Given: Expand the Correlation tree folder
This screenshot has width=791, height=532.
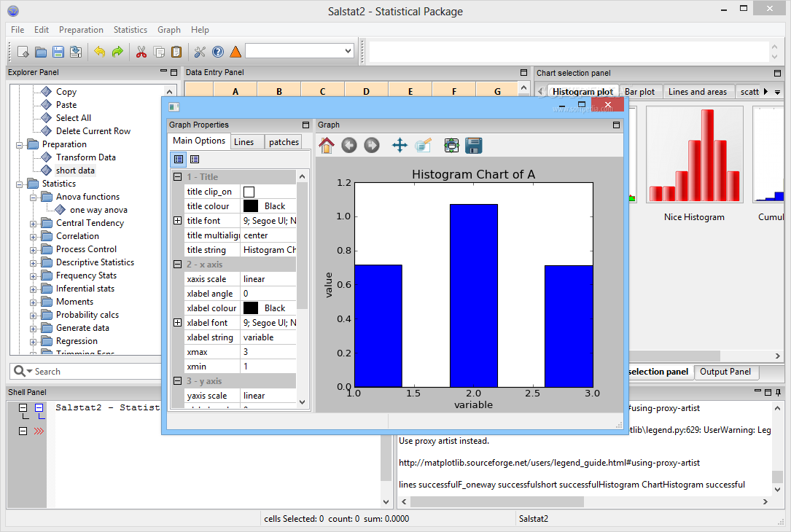Looking at the screenshot, I should click(x=33, y=237).
